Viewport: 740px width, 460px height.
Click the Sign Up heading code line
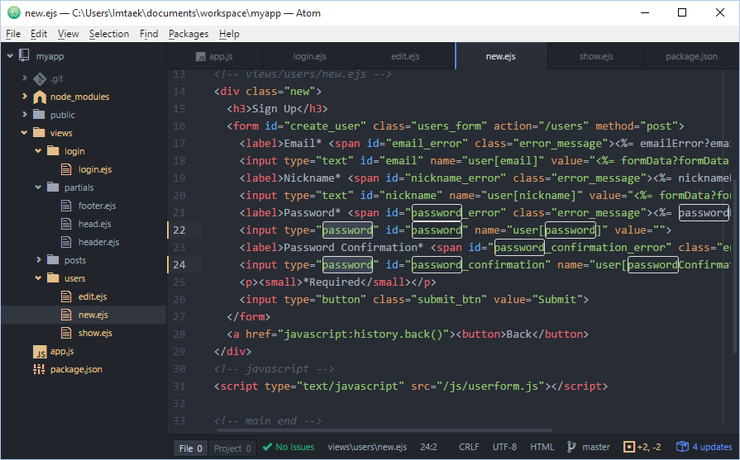(277, 109)
